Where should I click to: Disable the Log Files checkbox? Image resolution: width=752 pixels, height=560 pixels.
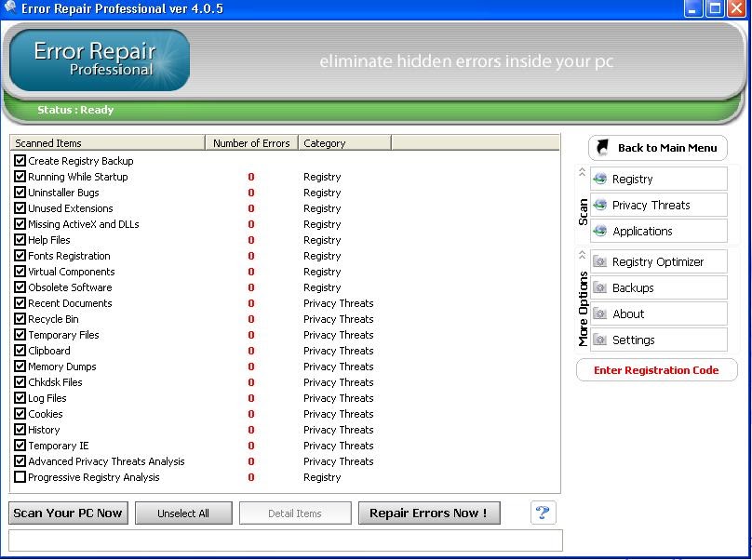coord(20,398)
